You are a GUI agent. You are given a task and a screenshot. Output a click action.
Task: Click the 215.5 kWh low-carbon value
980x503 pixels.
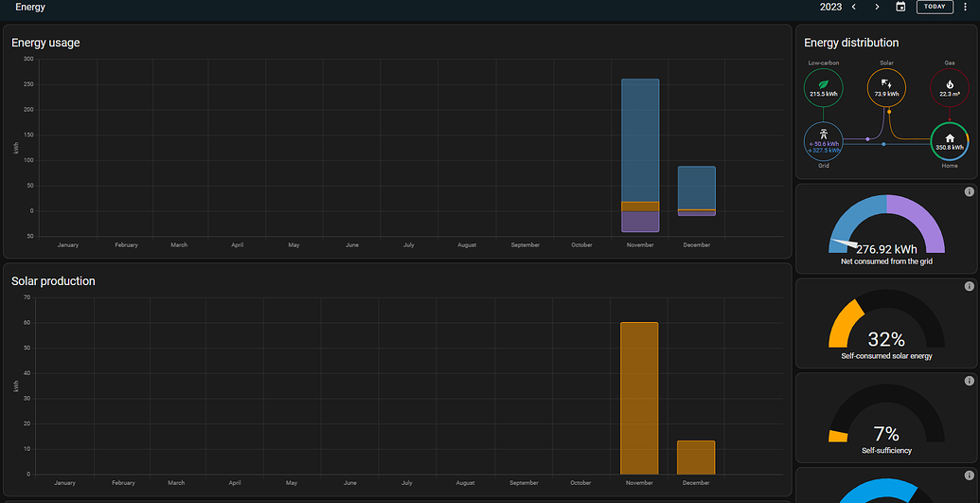click(x=823, y=94)
